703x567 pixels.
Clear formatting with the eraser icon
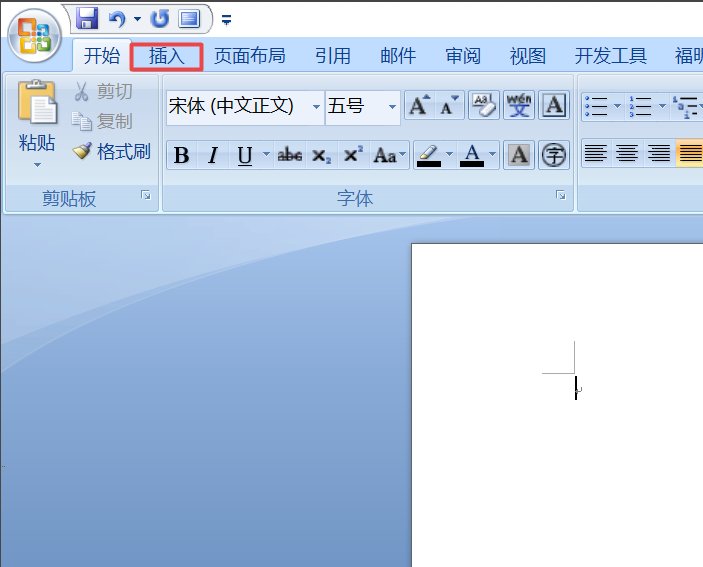484,106
